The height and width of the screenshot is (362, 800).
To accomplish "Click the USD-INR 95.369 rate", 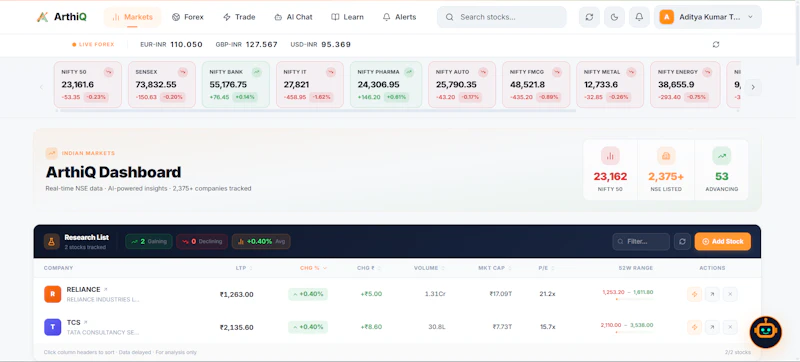I will [x=320, y=44].
